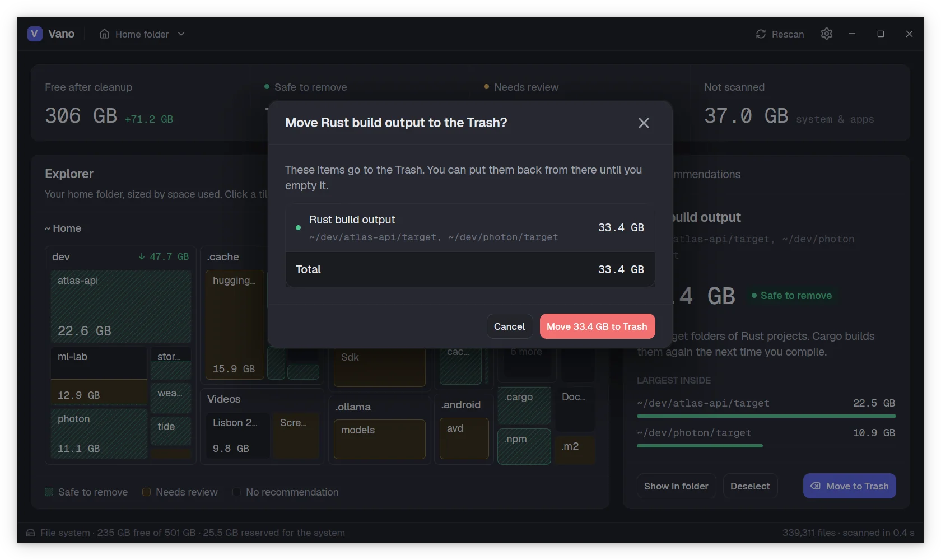The width and height of the screenshot is (941, 560).
Task: Click the Rescan refresh icon
Action: click(761, 34)
